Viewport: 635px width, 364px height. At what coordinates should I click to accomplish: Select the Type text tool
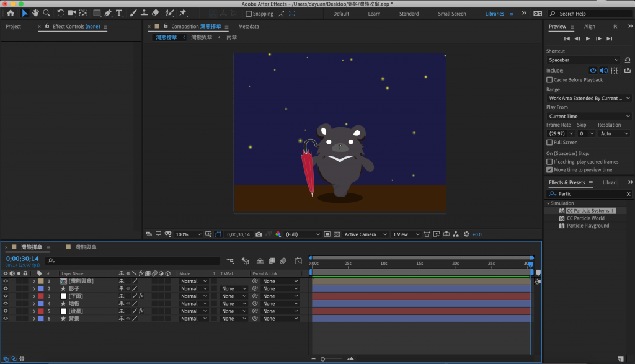pos(119,14)
